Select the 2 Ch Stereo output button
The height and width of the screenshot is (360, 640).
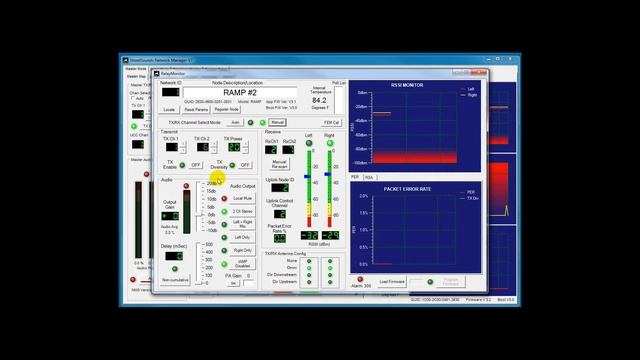(242, 211)
